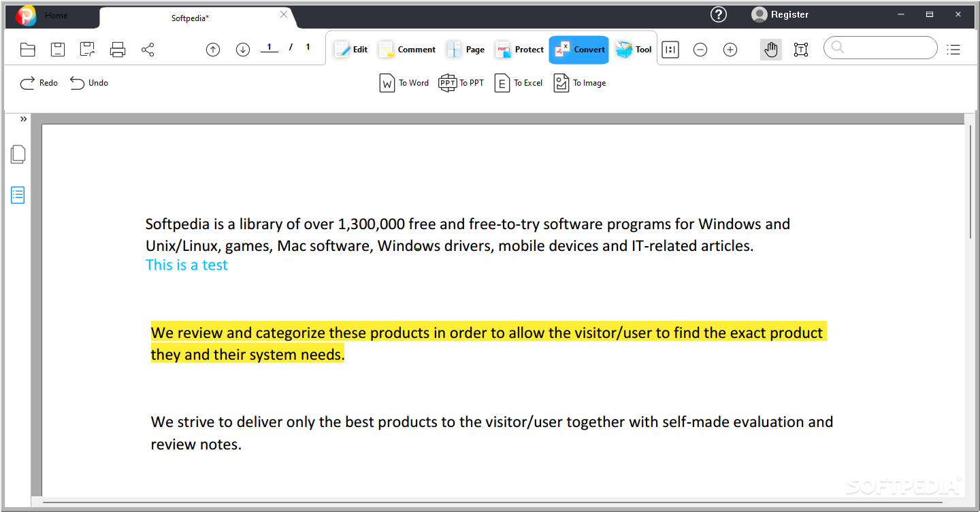Convert PDF To PPT
This screenshot has width=980, height=512.
click(x=461, y=83)
